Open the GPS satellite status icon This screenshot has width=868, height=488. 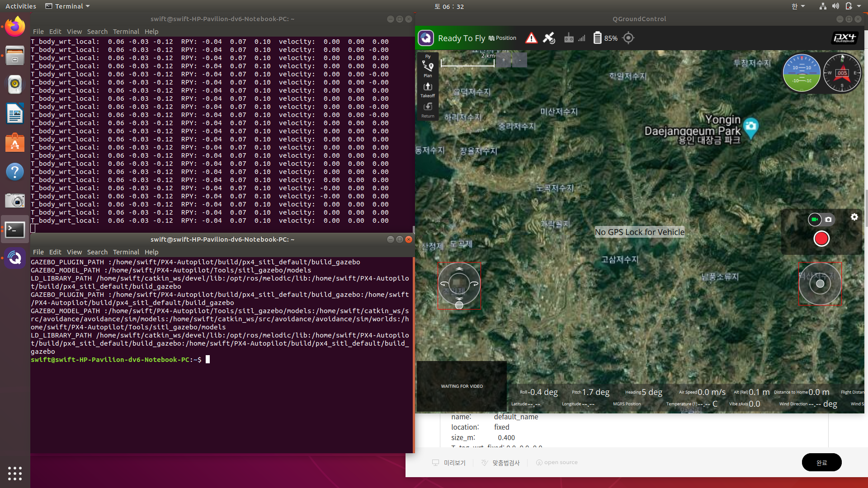pos(549,38)
